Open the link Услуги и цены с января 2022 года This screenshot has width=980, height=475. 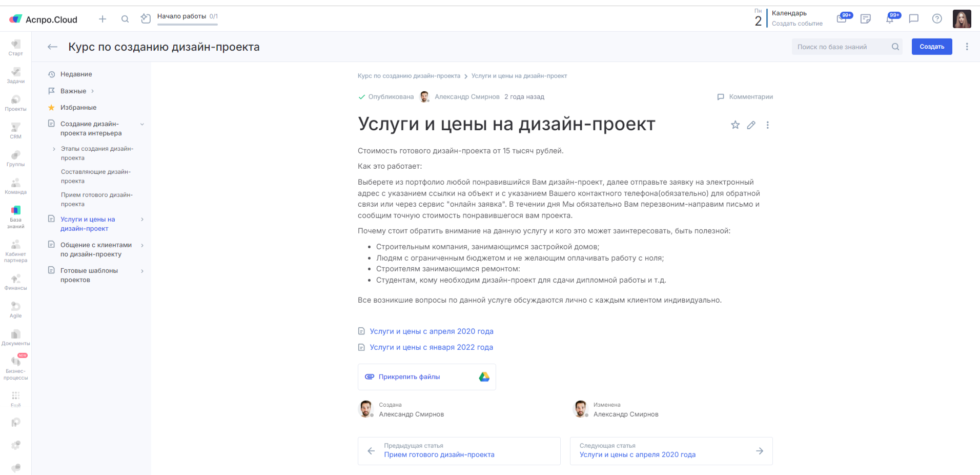[x=431, y=347]
